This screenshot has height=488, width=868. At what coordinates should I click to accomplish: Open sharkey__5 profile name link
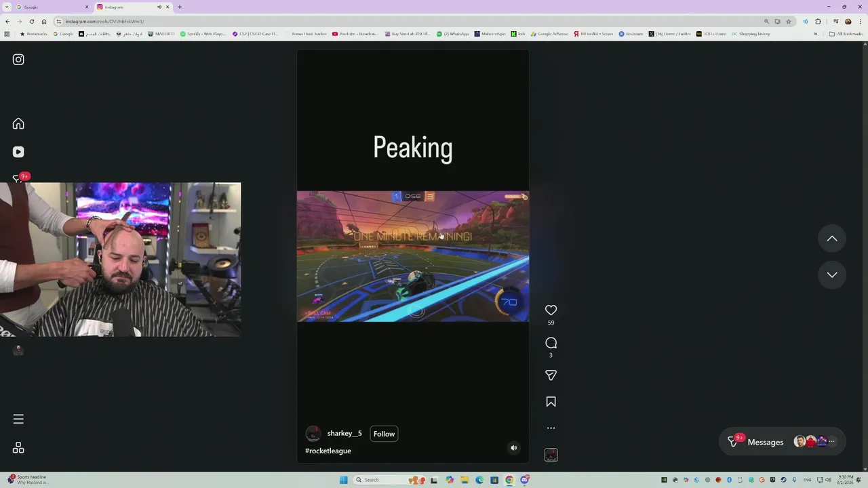[344, 433]
